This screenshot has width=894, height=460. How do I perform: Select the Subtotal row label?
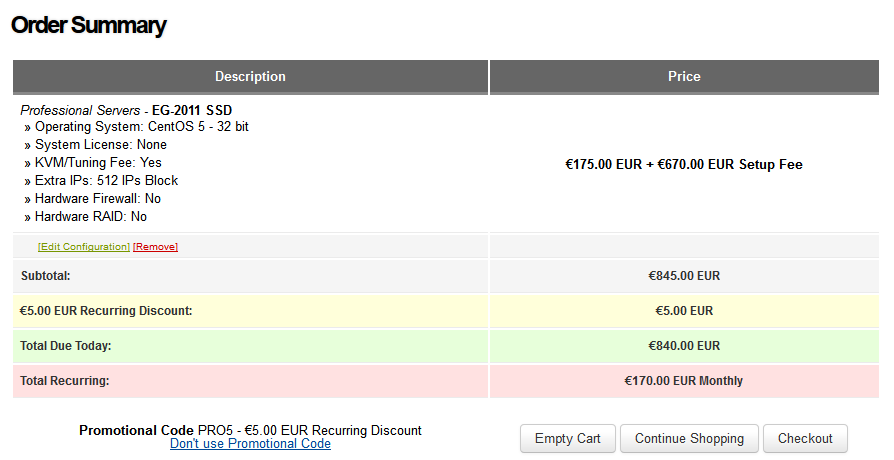tap(46, 276)
